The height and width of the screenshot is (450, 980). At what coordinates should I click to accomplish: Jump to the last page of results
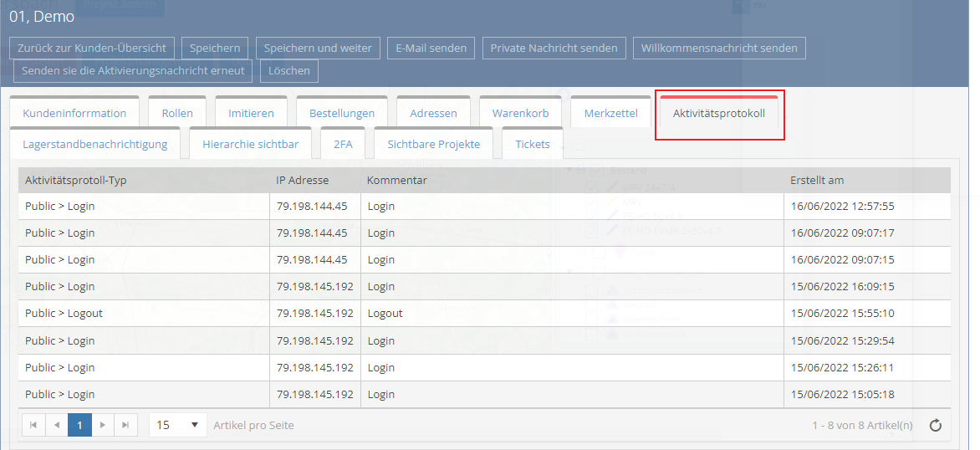tap(125, 425)
